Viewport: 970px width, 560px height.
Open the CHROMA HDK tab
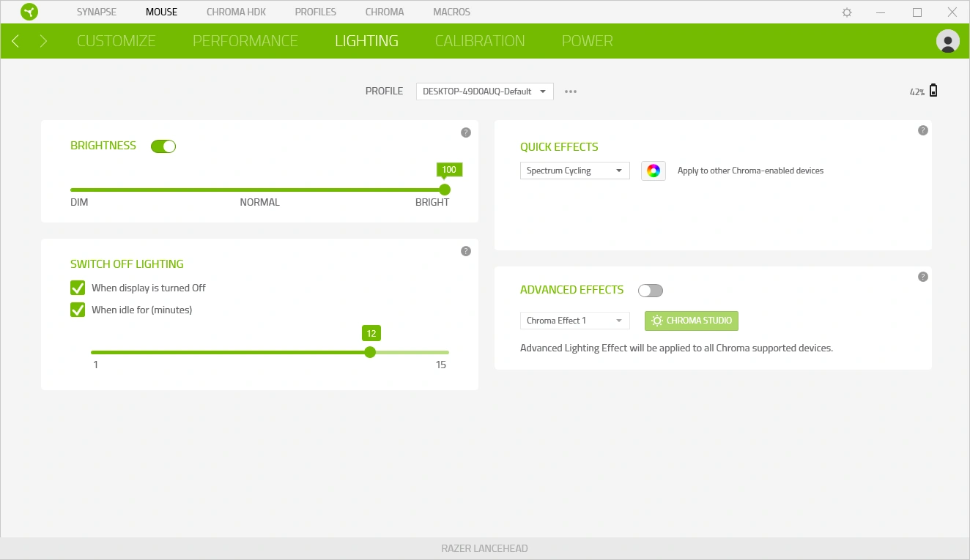point(236,12)
